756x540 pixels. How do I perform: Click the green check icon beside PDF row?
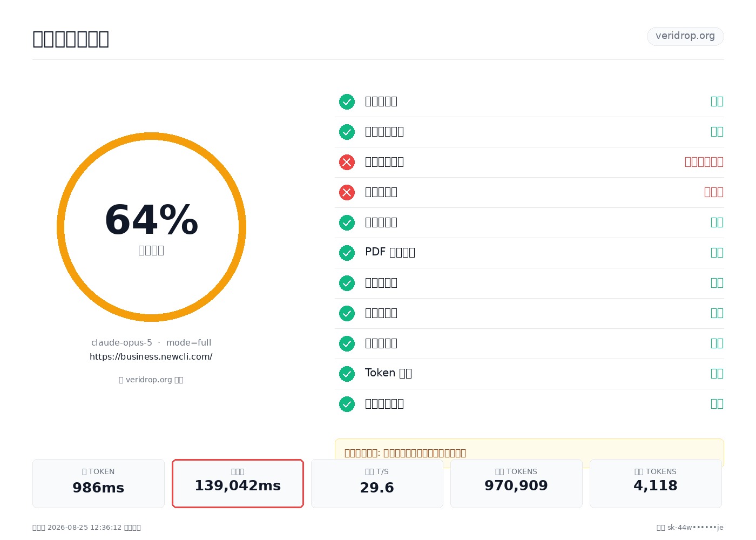point(347,253)
